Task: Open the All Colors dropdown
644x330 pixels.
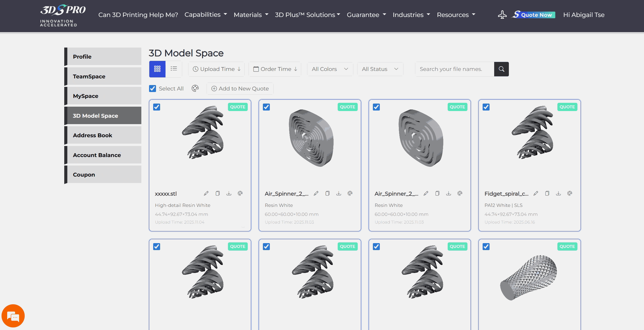Action: (x=330, y=69)
